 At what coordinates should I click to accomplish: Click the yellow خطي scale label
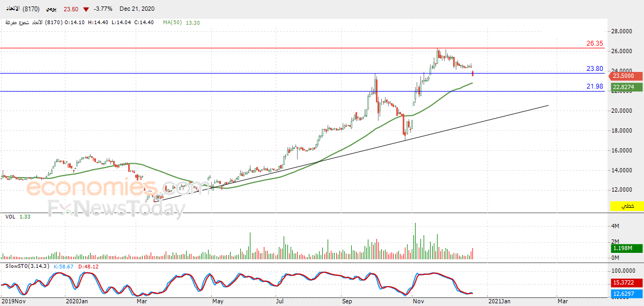tap(626, 206)
